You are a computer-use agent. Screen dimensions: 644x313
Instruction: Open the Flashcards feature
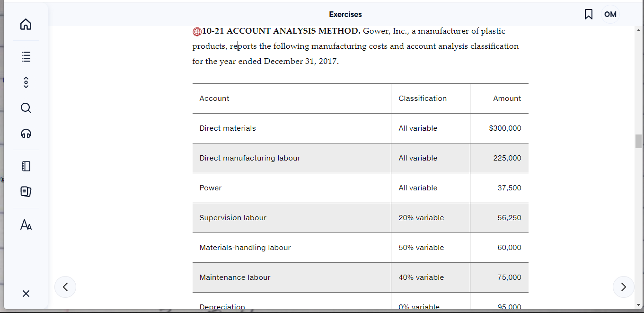click(x=26, y=191)
